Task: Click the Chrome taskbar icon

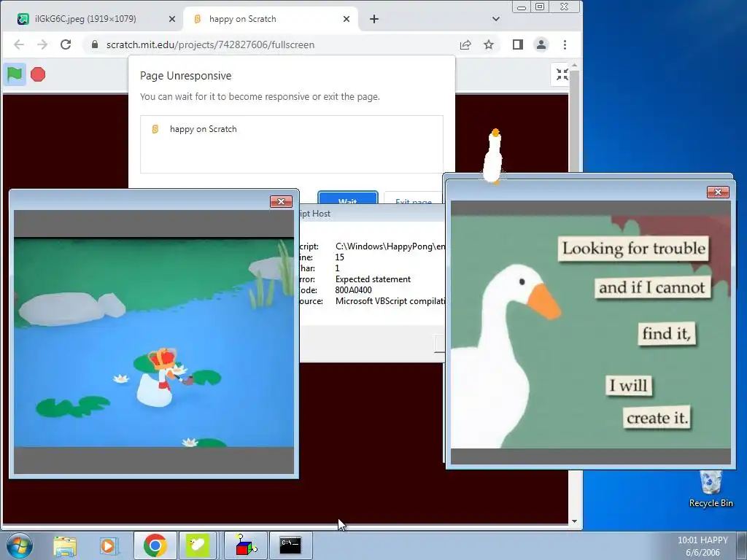Action: tap(155, 545)
